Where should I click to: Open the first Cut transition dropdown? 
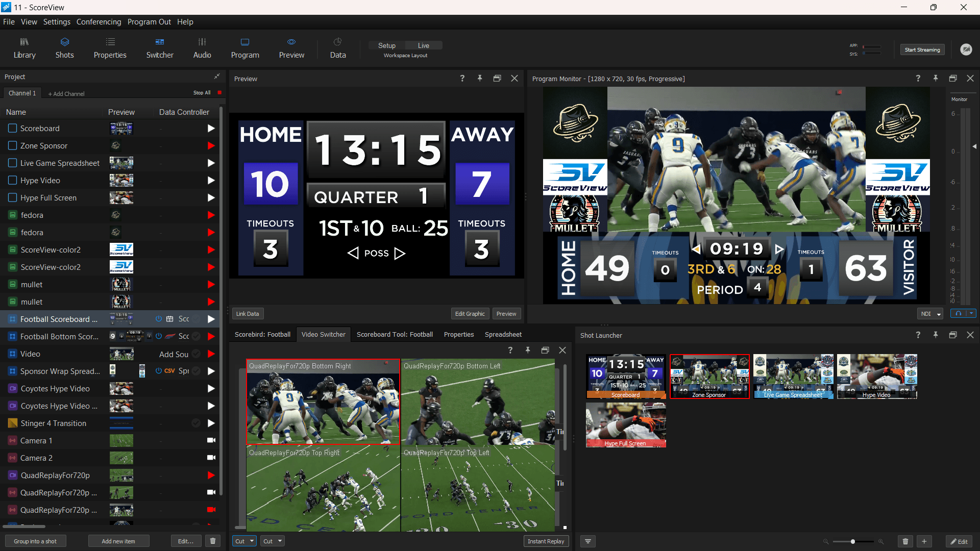pos(251,541)
